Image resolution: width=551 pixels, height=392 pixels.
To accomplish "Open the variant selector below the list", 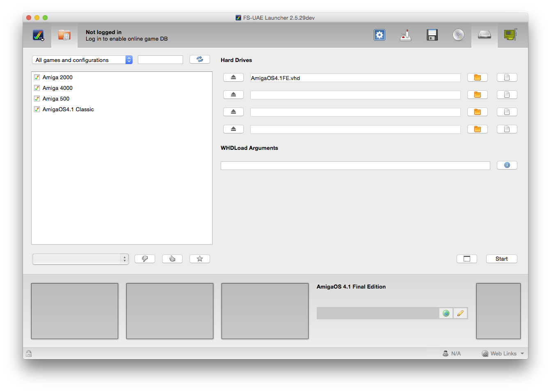I will (80, 259).
